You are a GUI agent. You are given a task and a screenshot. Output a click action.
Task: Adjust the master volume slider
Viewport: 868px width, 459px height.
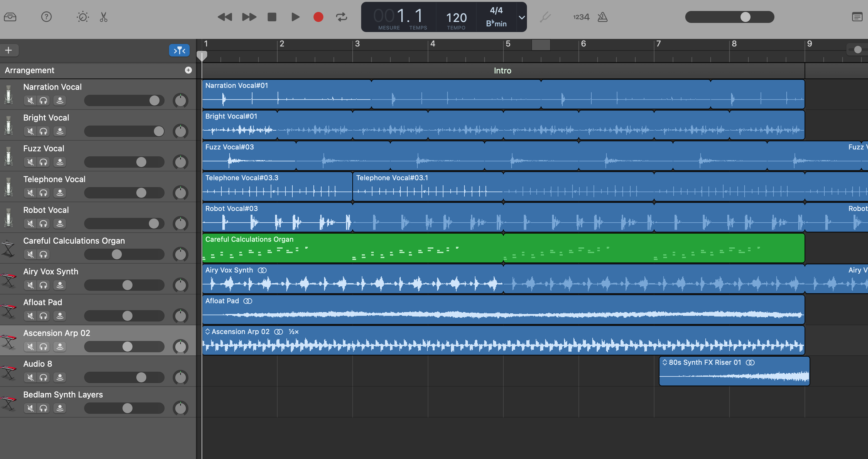click(x=730, y=17)
